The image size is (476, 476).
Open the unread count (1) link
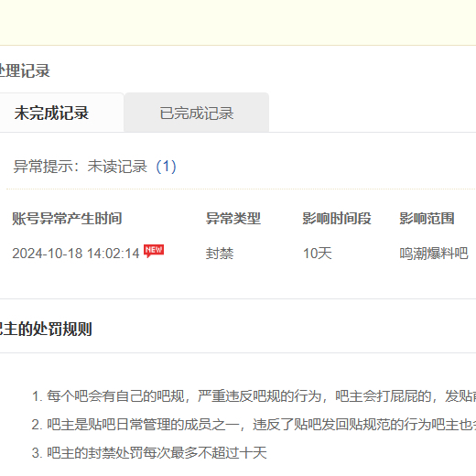click(x=166, y=167)
